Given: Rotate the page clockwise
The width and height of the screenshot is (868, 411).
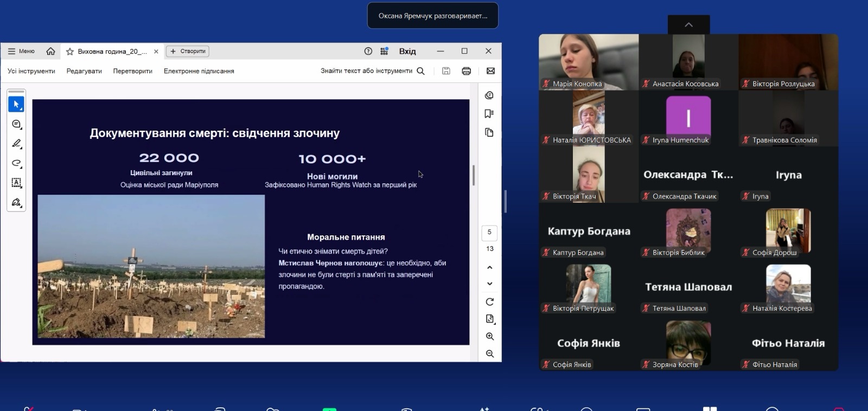Looking at the screenshot, I should 489,302.
